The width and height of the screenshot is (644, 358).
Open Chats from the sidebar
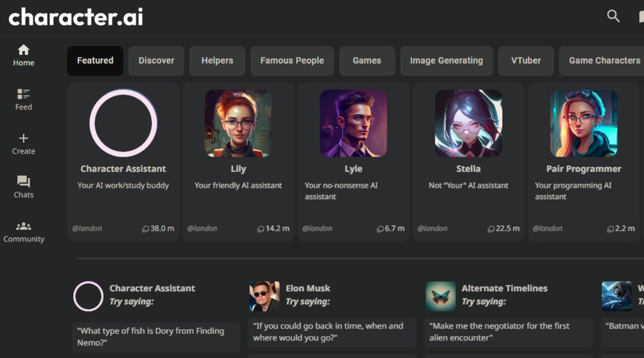(24, 187)
